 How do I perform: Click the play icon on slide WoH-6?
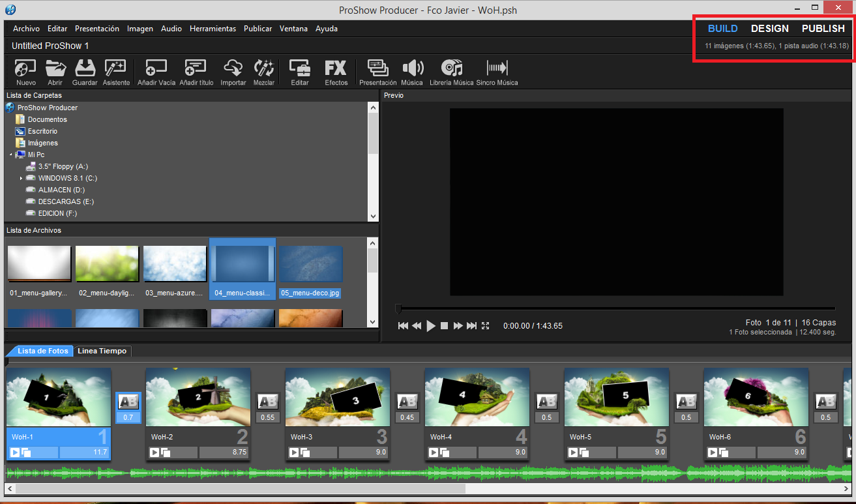(x=713, y=452)
